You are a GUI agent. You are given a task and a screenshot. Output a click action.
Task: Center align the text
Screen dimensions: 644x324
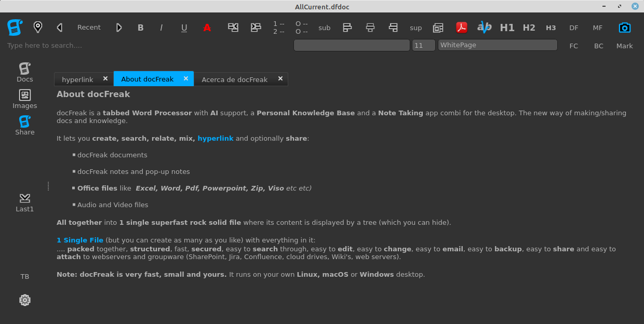point(370,28)
